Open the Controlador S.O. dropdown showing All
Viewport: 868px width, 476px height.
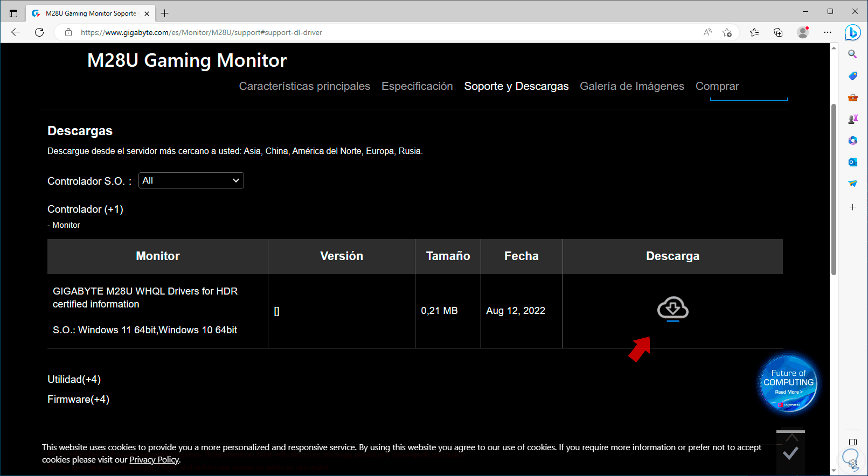(191, 180)
